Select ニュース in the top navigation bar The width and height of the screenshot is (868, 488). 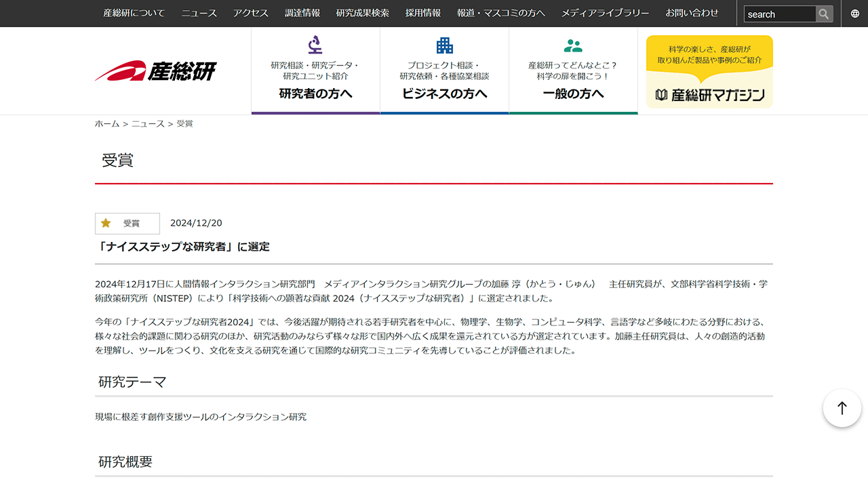[x=199, y=13]
